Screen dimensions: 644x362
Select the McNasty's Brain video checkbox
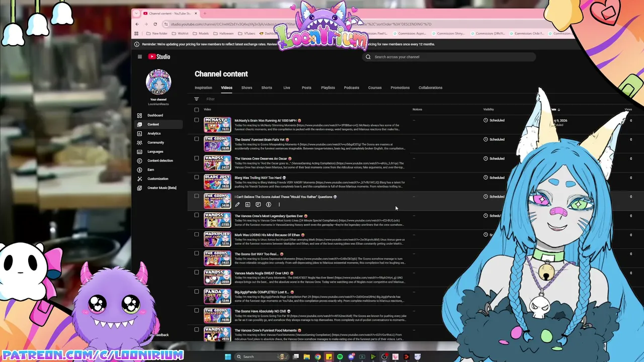(197, 120)
